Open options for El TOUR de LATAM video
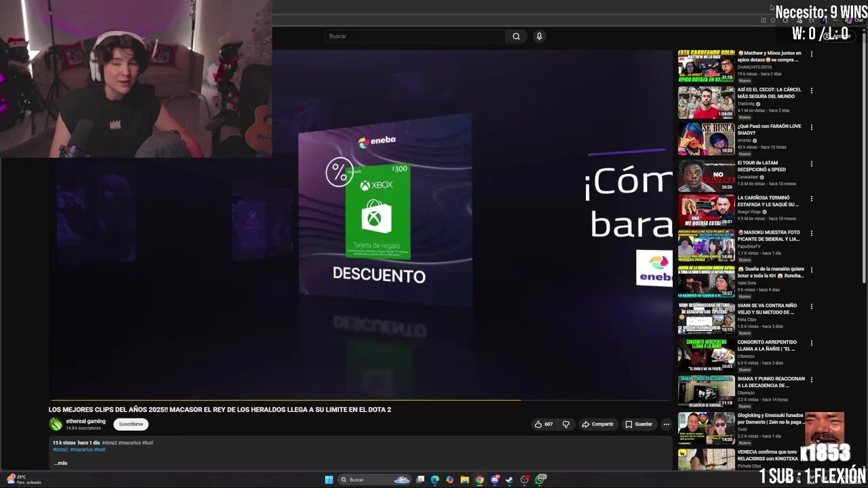Screen dimensions: 868x488 (x=811, y=163)
